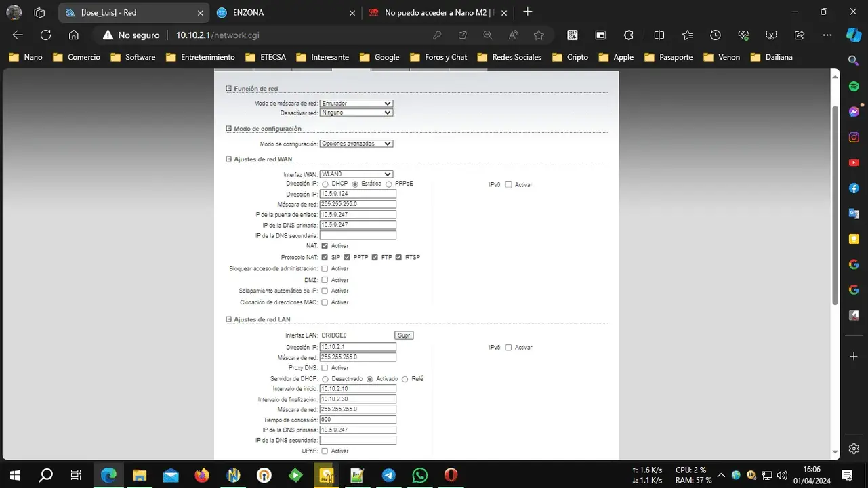868x488 pixels.
Task: Switch to the ENZONA tab
Action: pyautogui.click(x=285, y=12)
